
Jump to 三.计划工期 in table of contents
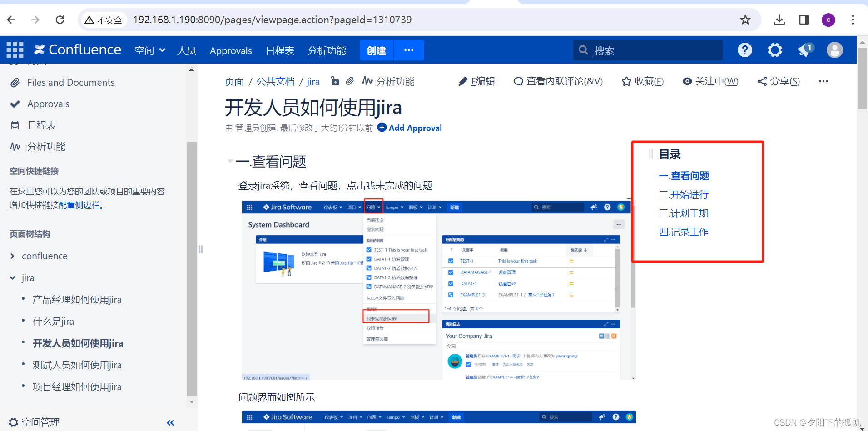[x=684, y=213]
